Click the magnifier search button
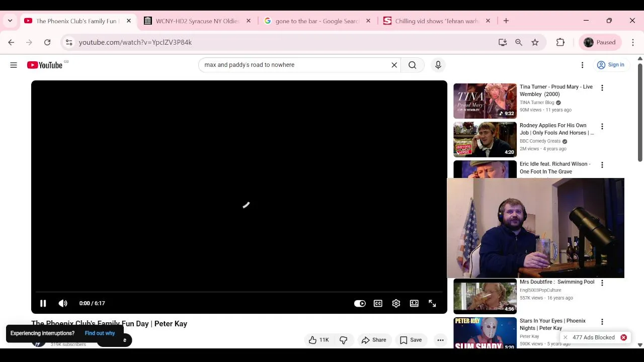This screenshot has width=644, height=362. [412, 65]
